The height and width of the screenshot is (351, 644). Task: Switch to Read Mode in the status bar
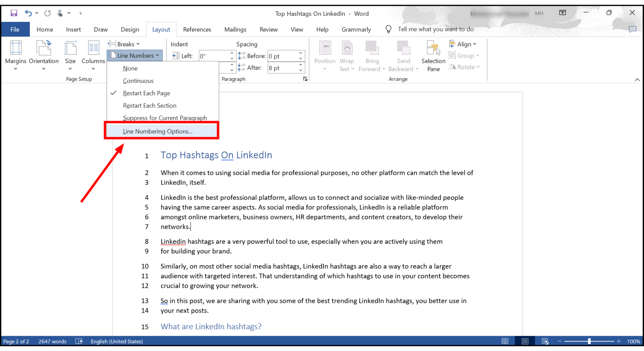505,341
